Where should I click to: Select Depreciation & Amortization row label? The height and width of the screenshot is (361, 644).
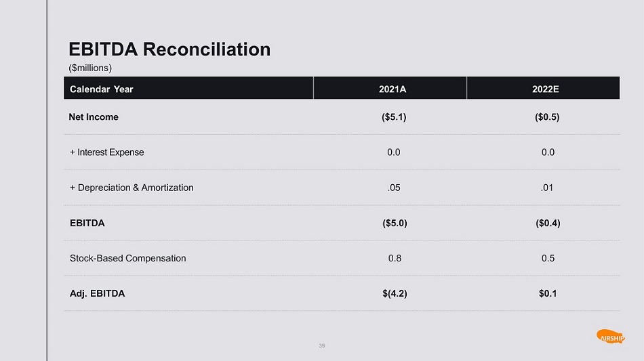click(132, 188)
